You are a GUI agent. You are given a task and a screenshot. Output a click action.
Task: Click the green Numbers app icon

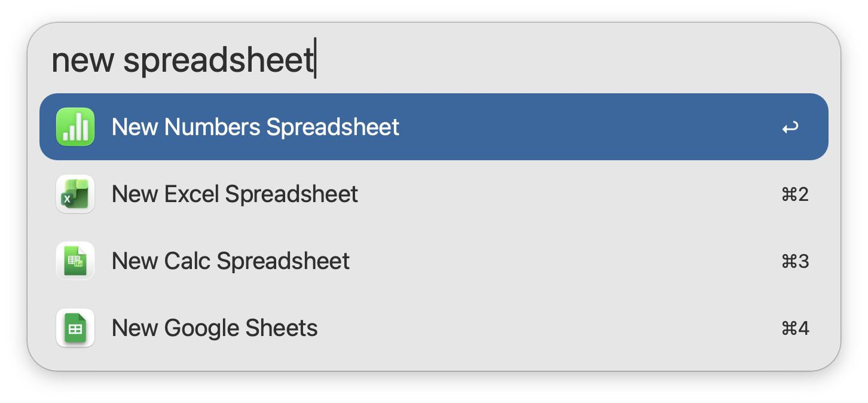point(75,127)
